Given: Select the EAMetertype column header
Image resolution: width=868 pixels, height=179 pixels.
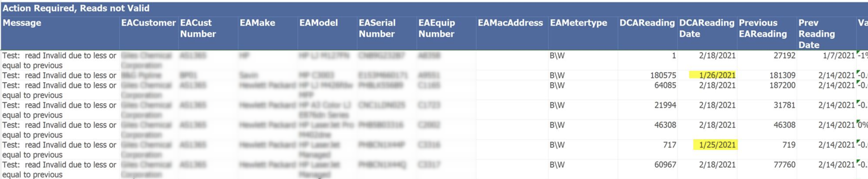Looking at the screenshot, I should (x=583, y=34).
